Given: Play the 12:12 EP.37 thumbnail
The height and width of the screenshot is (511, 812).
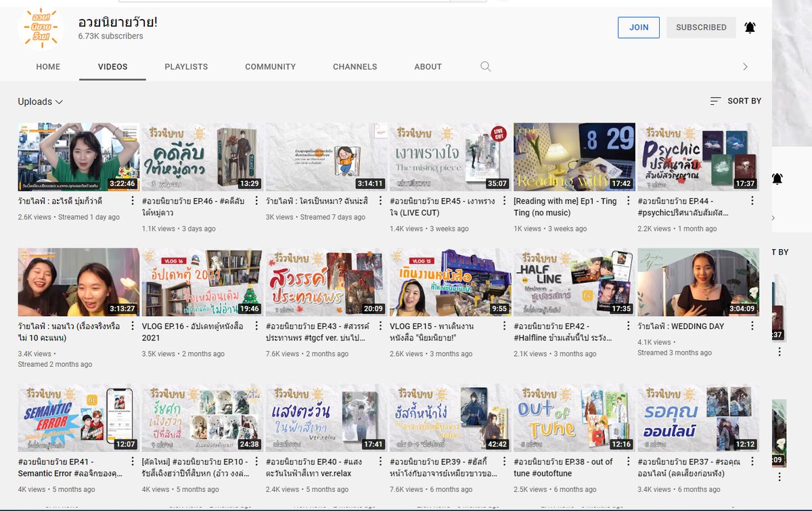Looking at the screenshot, I should 698,418.
